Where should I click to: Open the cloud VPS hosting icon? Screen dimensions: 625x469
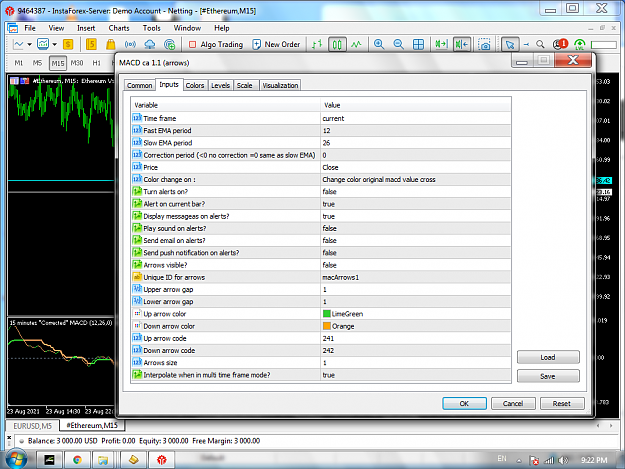click(150, 44)
